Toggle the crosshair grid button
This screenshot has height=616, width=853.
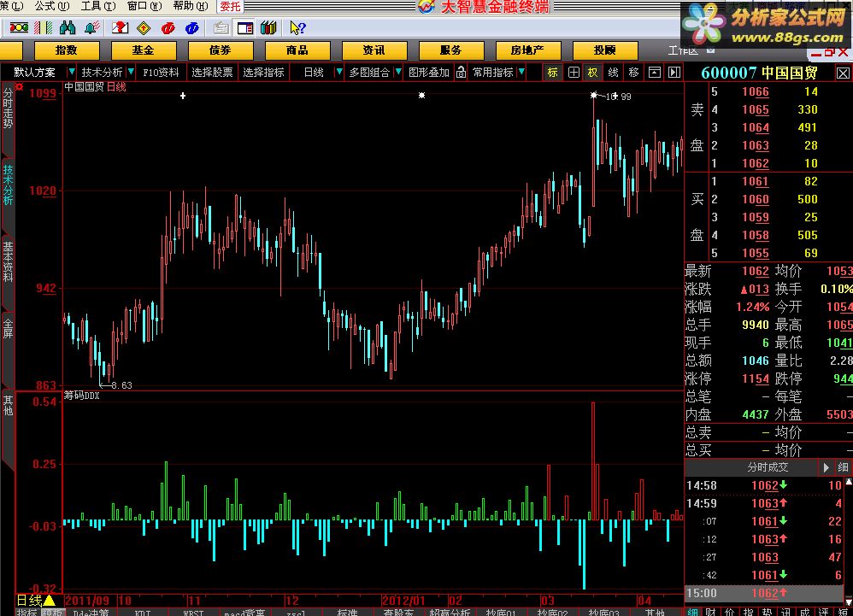(x=574, y=73)
